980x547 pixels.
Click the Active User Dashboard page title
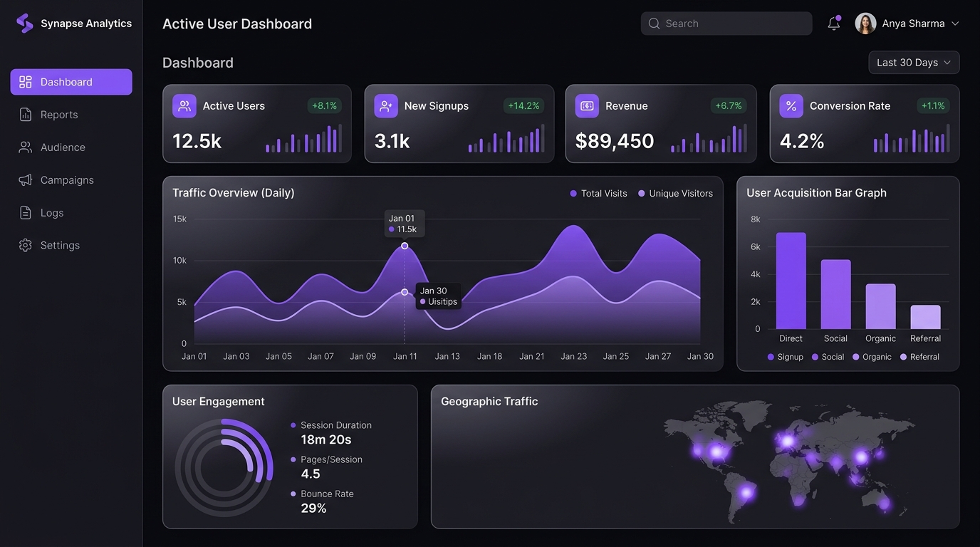[x=237, y=24]
